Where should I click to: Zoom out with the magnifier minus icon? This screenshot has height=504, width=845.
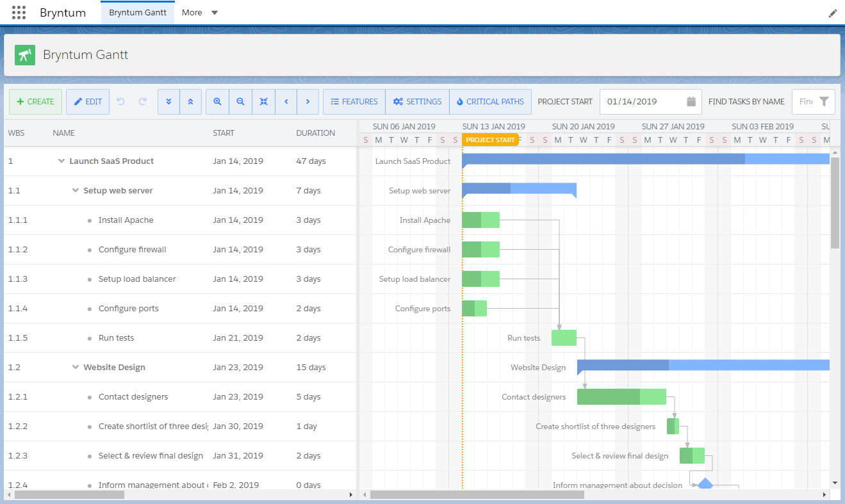pos(240,101)
